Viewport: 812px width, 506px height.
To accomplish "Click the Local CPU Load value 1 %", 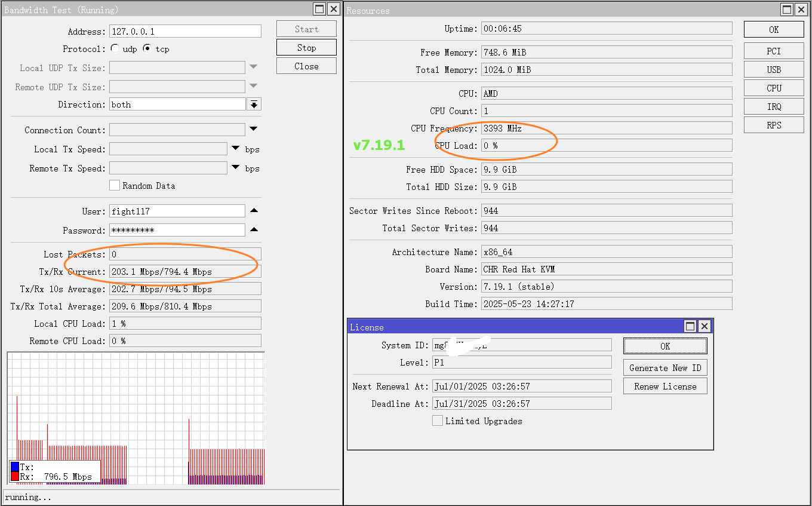I will tap(185, 323).
